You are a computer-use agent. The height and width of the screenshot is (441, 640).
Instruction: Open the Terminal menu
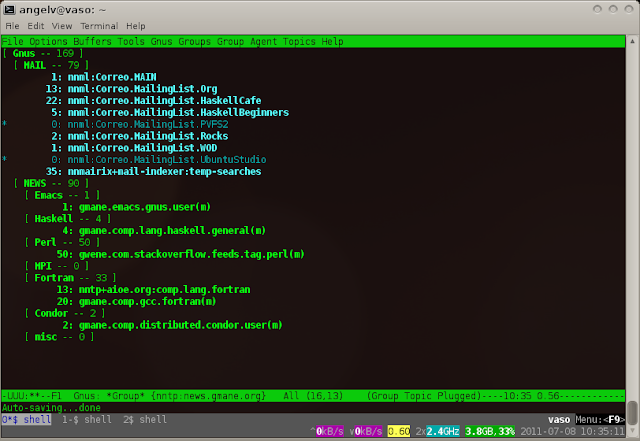point(99,26)
